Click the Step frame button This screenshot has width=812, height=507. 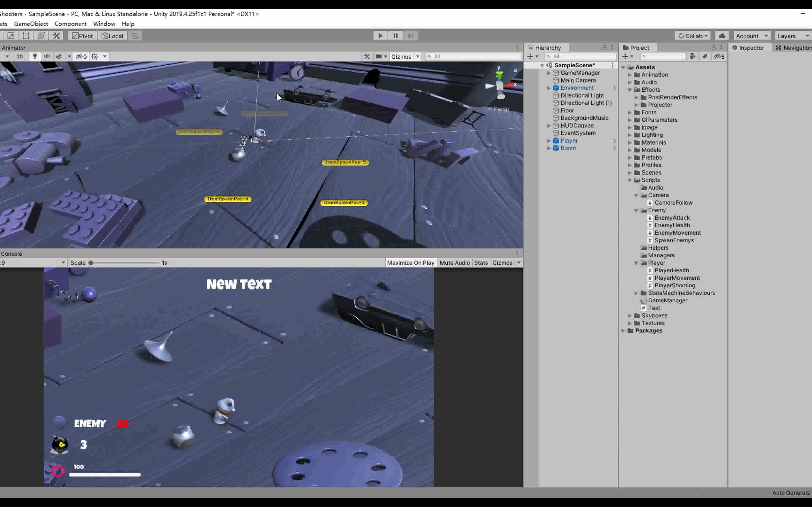coord(410,36)
